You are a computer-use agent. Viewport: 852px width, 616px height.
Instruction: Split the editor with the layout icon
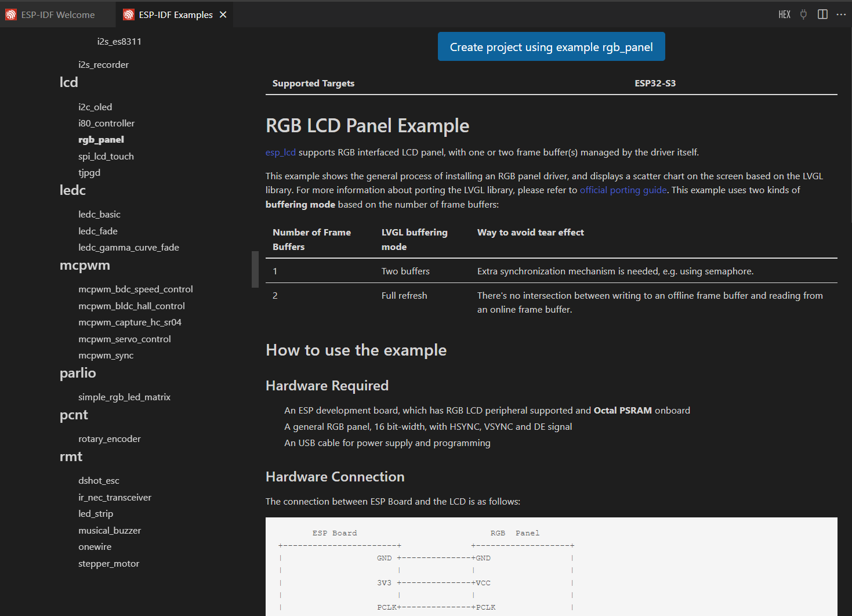[822, 15]
